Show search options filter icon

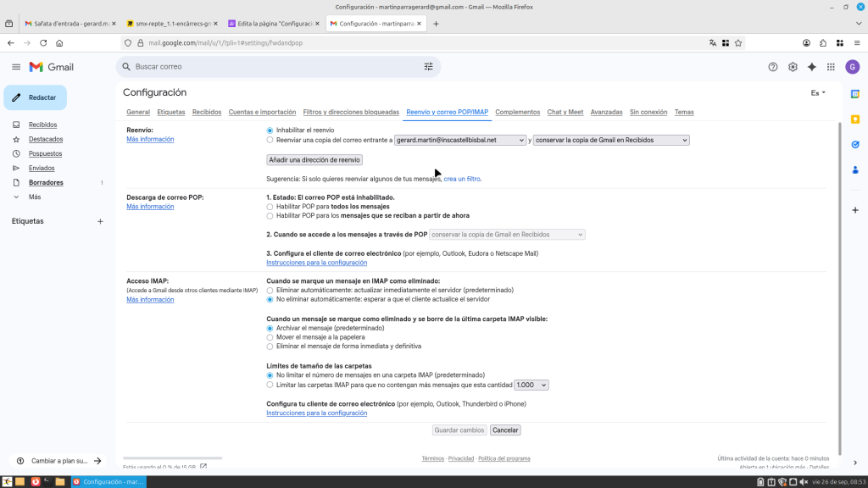pos(428,67)
